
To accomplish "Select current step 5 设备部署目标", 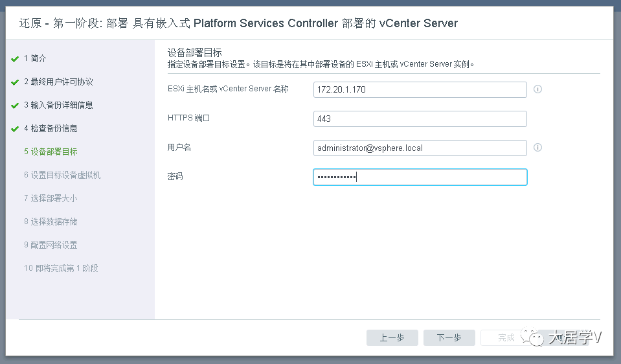I will [51, 152].
